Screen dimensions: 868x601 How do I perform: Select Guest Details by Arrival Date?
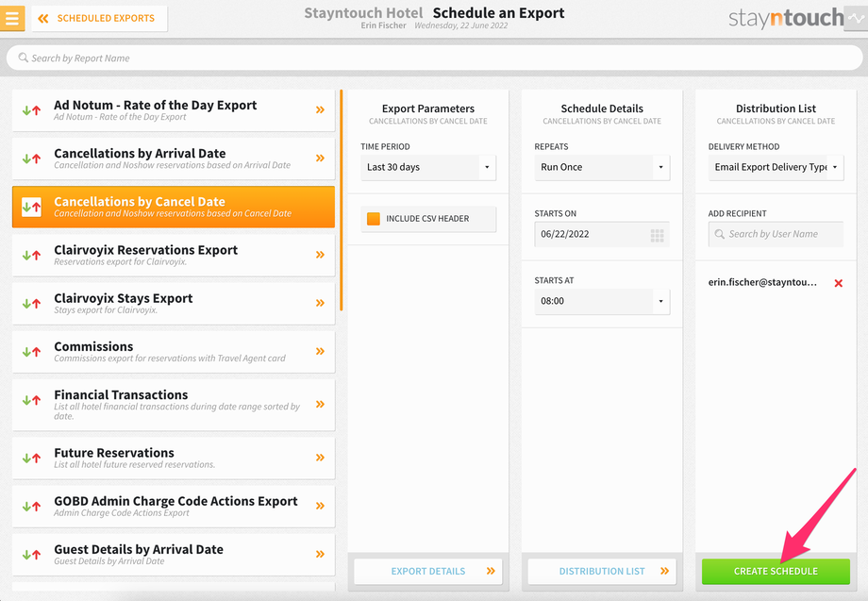[x=174, y=554]
